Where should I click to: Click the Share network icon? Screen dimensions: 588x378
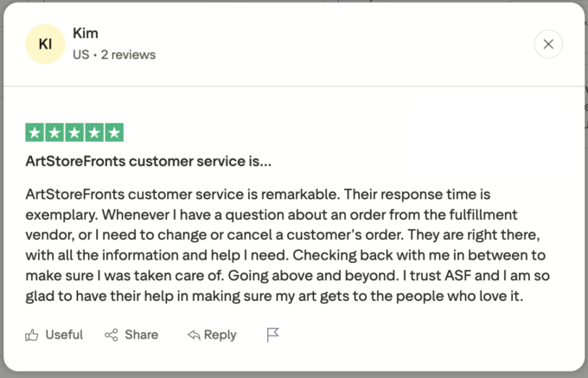[111, 335]
